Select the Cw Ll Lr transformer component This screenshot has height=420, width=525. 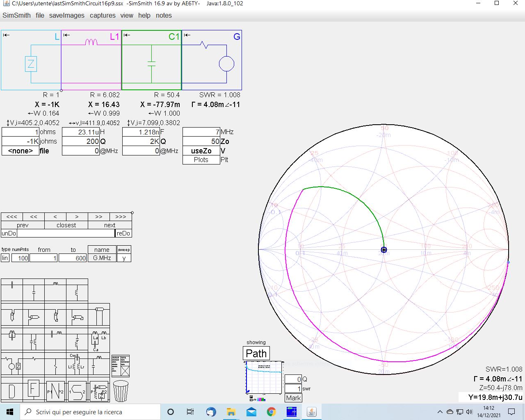pyautogui.click(x=77, y=364)
